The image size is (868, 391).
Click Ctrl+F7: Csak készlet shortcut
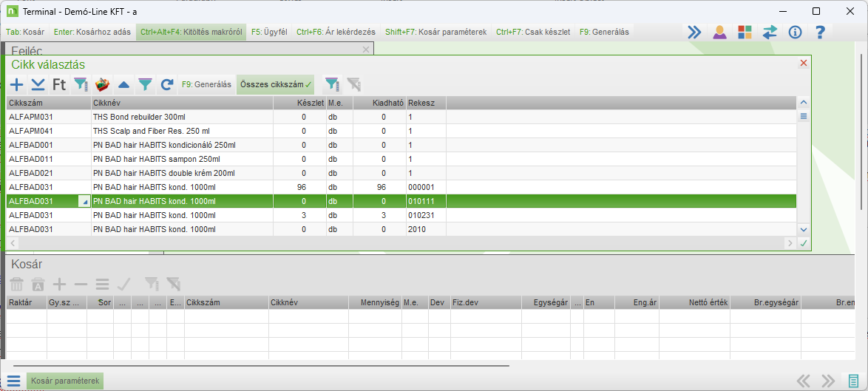click(533, 32)
